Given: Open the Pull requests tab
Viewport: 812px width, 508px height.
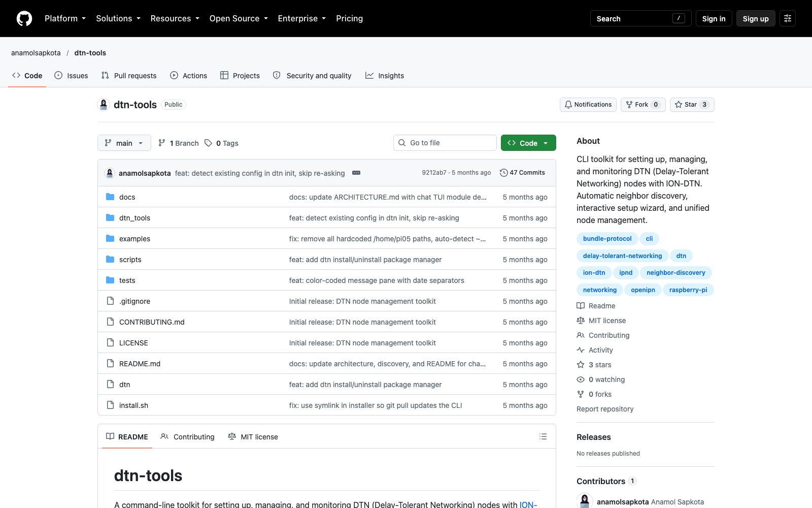Looking at the screenshot, I should coord(129,76).
